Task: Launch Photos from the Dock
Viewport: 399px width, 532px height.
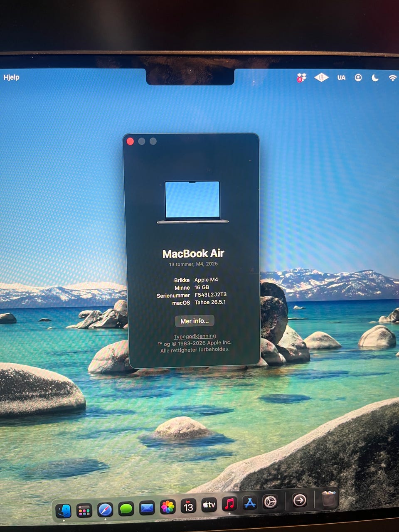Action: coord(167,507)
